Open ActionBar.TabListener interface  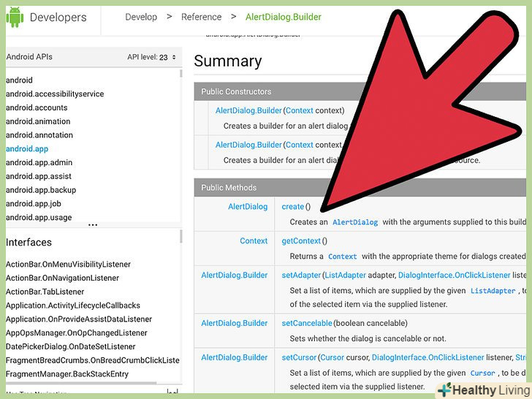tap(45, 292)
